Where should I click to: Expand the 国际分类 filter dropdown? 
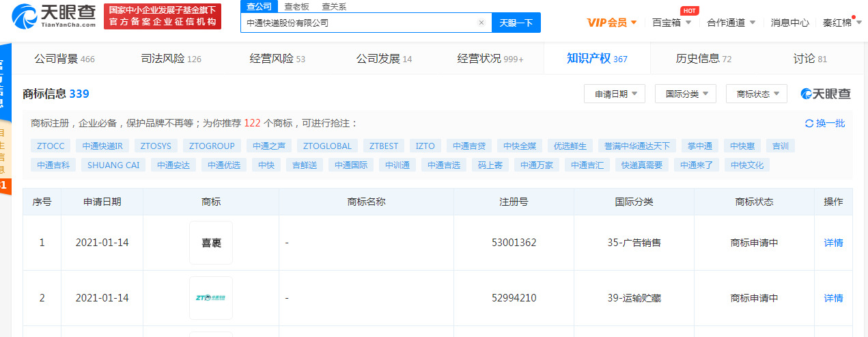686,94
